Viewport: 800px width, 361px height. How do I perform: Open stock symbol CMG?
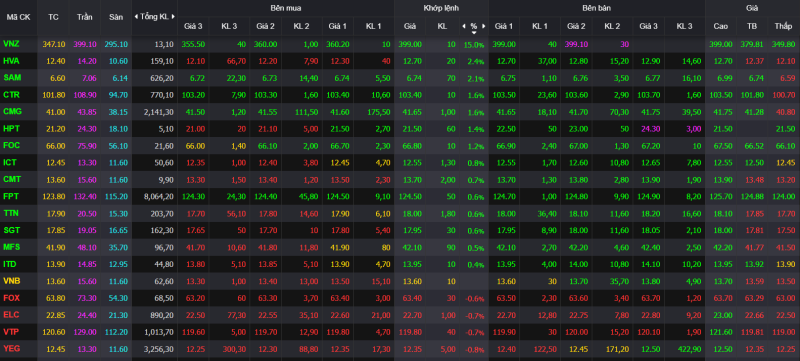coord(11,111)
